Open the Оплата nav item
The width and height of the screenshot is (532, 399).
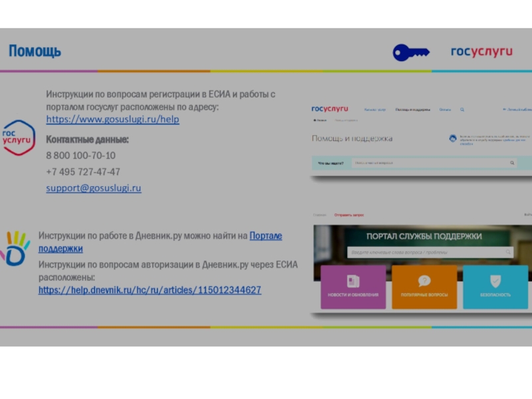coord(445,110)
